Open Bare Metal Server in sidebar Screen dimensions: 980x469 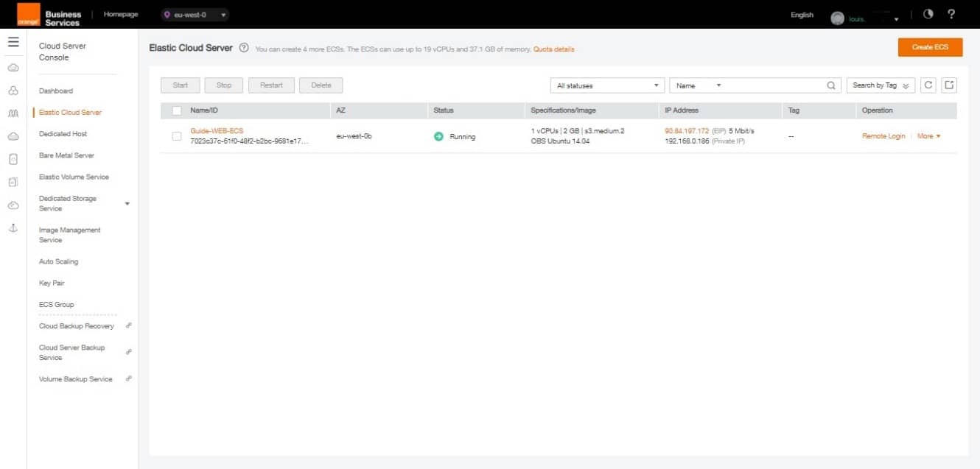pyautogui.click(x=66, y=155)
